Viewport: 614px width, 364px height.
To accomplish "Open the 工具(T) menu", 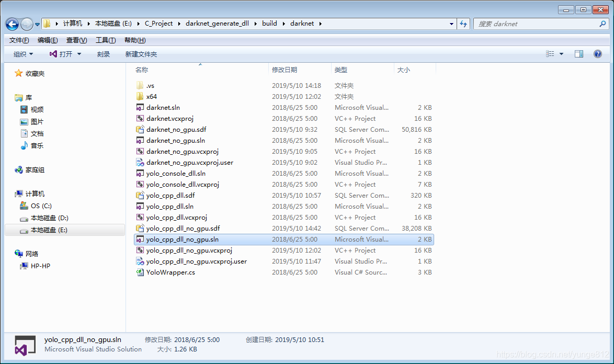I will coord(106,40).
